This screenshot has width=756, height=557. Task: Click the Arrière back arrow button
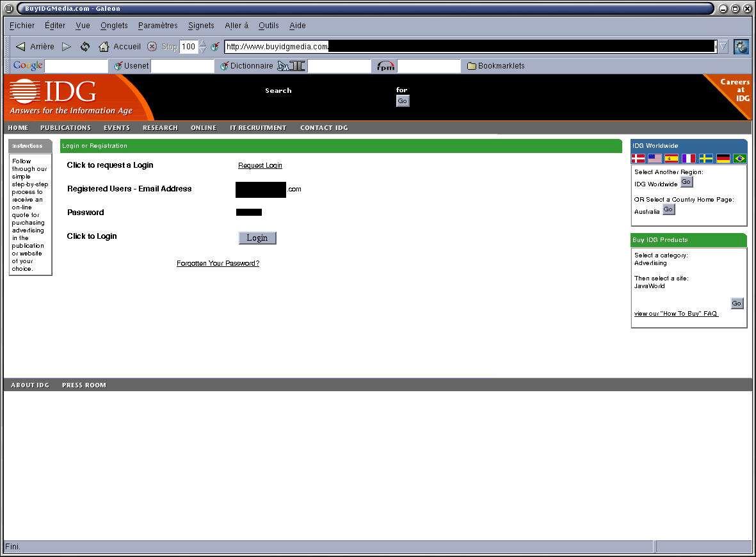click(35, 46)
